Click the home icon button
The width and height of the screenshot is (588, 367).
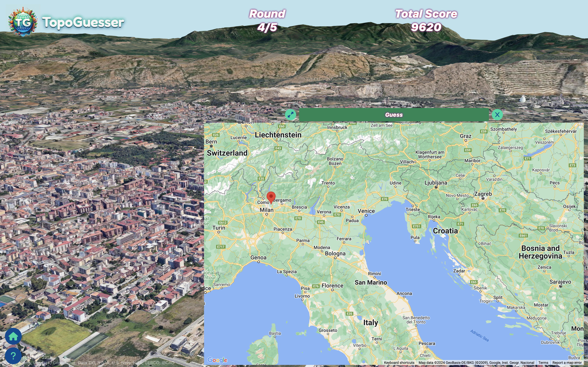[x=13, y=336]
